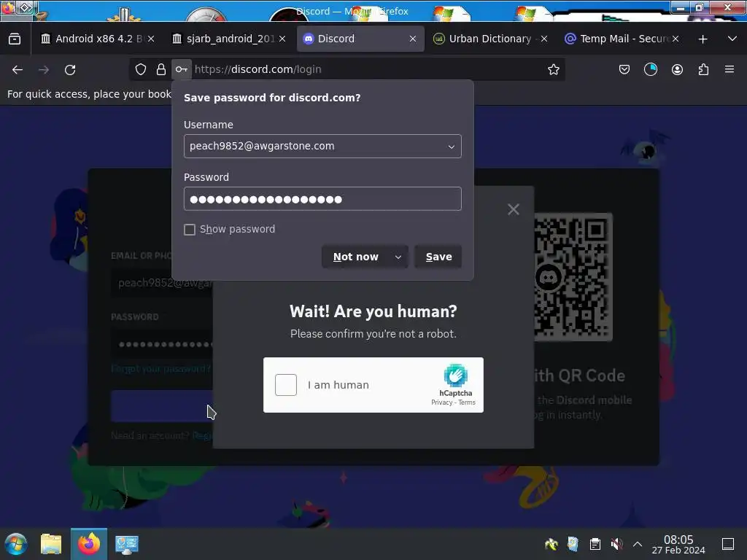The image size is (747, 560).
Task: Click the Password field in save dialog
Action: point(322,199)
